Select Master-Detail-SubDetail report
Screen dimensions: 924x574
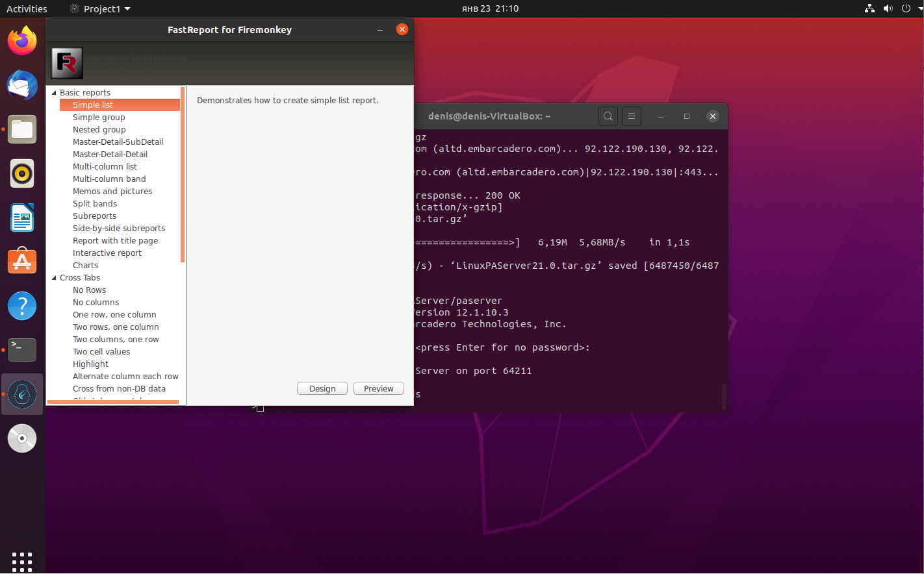pos(118,142)
